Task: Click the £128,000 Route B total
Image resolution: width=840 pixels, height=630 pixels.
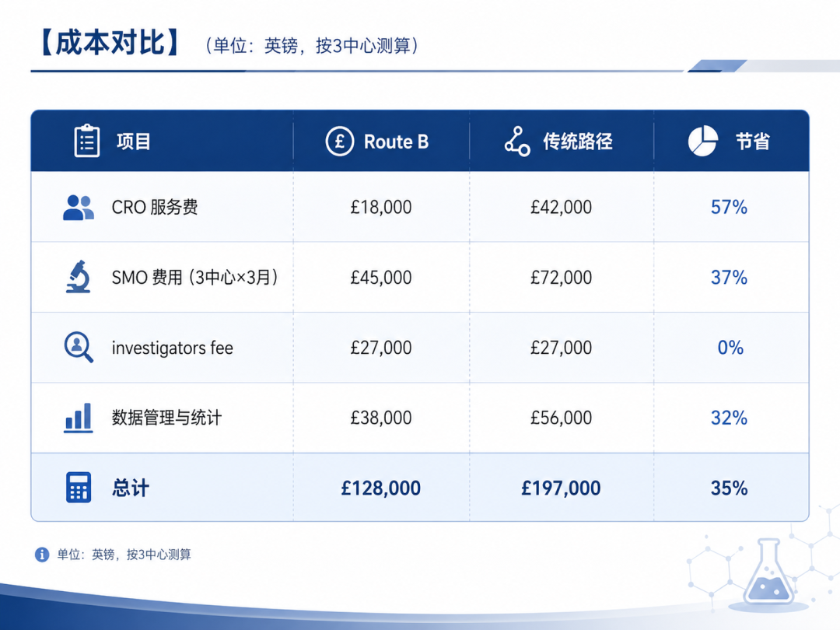Action: point(381,488)
